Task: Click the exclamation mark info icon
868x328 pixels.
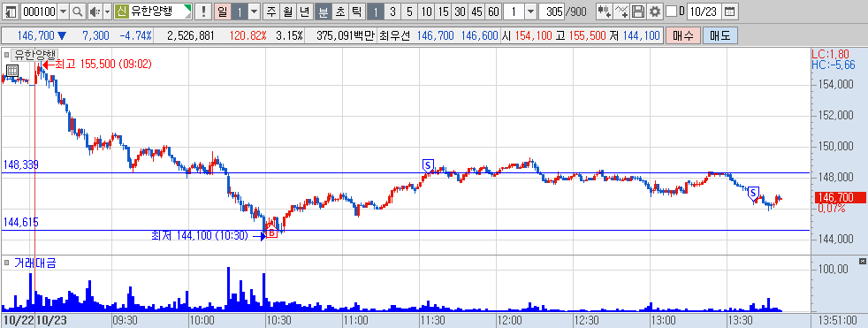Action: (204, 11)
